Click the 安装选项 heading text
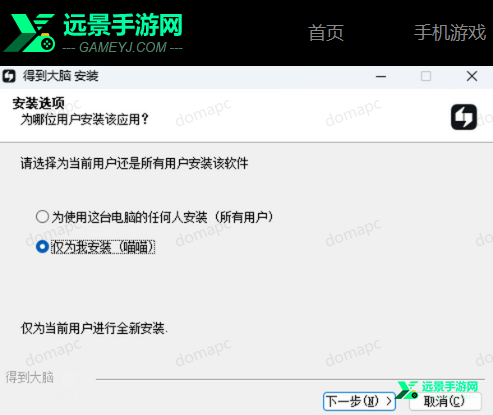 [x=39, y=103]
